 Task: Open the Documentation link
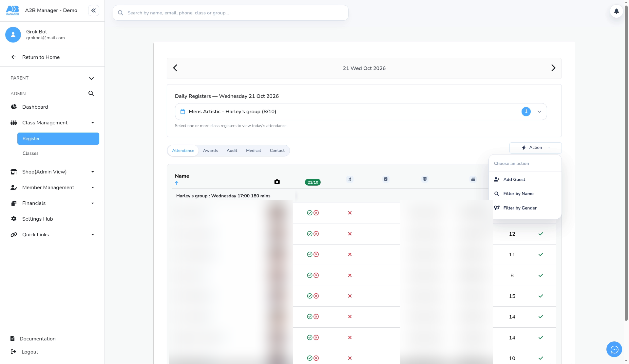click(x=37, y=339)
